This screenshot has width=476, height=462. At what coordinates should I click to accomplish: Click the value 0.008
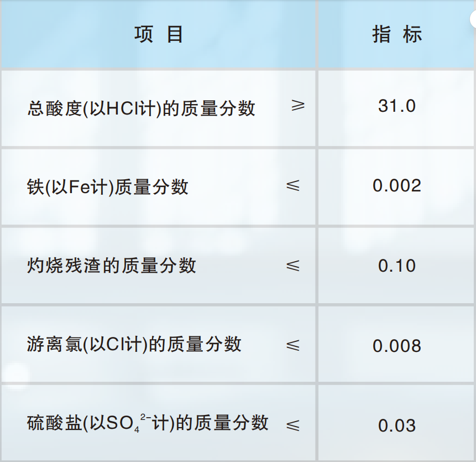397,346
